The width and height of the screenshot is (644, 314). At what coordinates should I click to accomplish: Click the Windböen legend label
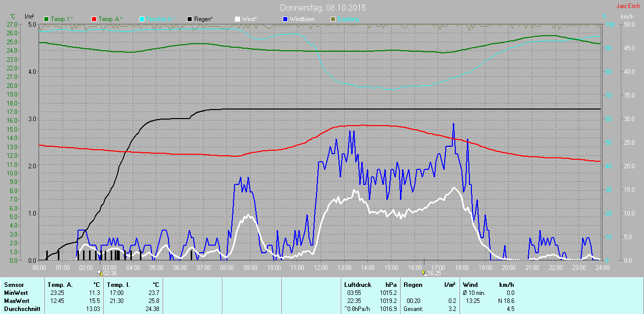click(303, 19)
